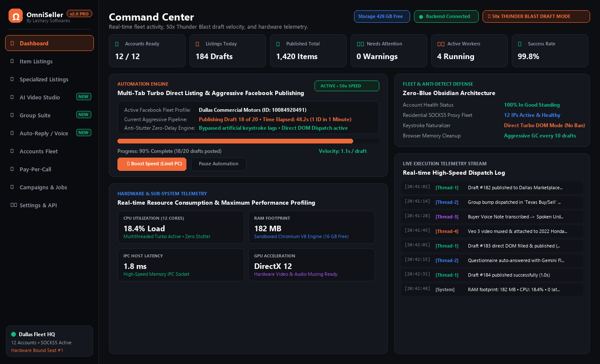
Task: Click the Accounts Ready card icon
Action: coord(117,44)
